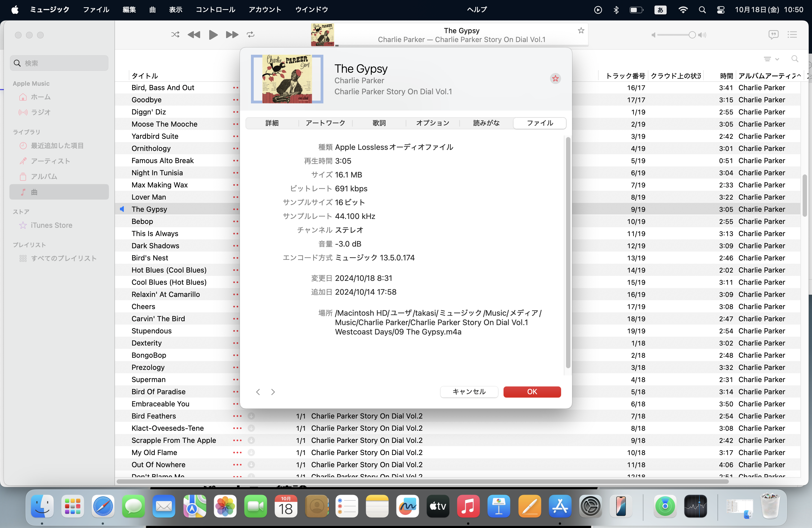Click the キャンセル button
The width and height of the screenshot is (812, 528).
coord(469,392)
